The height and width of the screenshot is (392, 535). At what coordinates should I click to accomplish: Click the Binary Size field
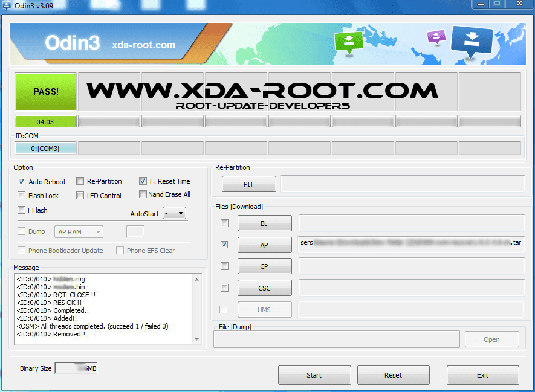[76, 368]
